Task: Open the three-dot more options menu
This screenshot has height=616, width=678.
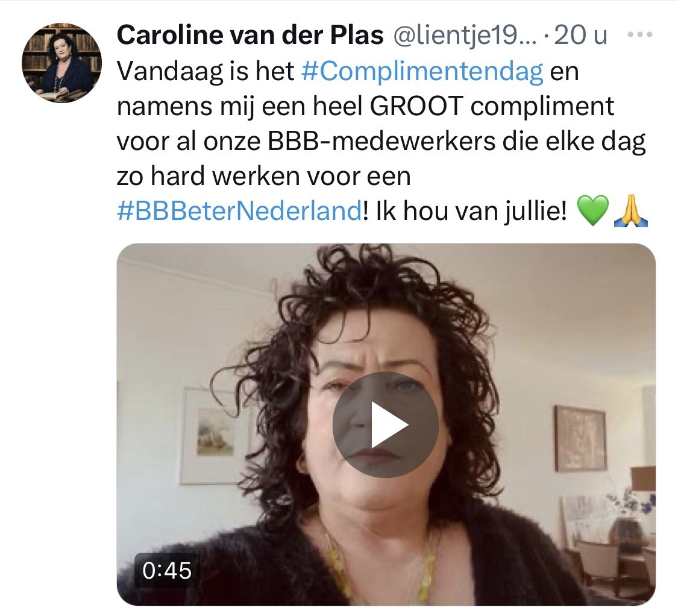Action: click(640, 34)
